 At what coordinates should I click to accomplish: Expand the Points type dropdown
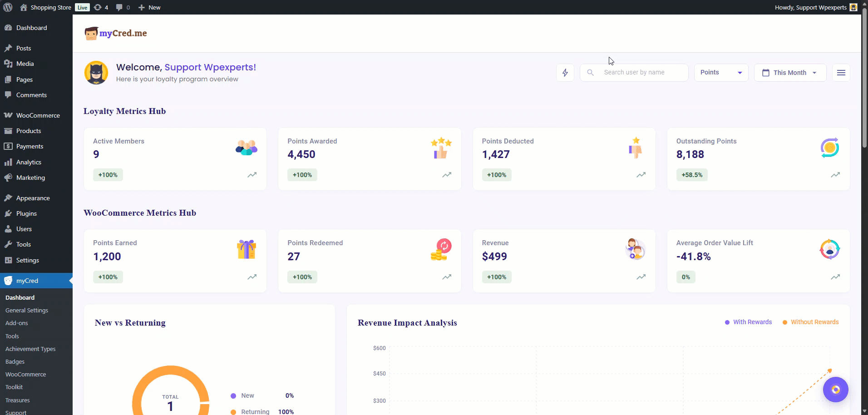[721, 73]
